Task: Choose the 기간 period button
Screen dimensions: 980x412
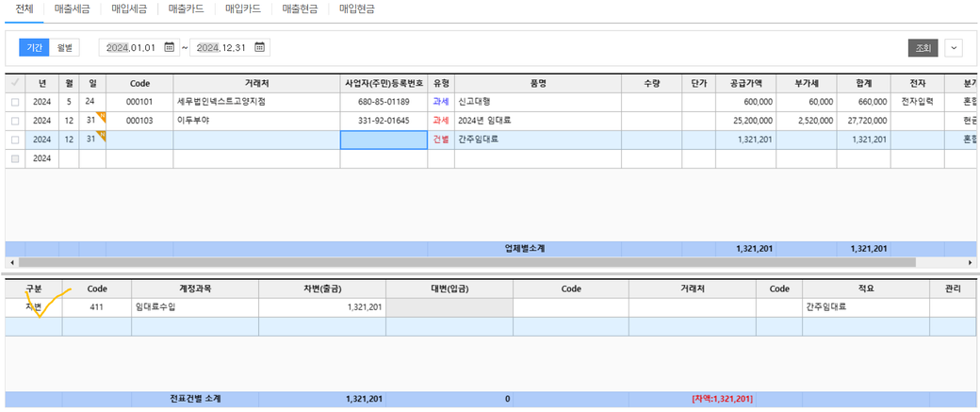Action: tap(34, 47)
